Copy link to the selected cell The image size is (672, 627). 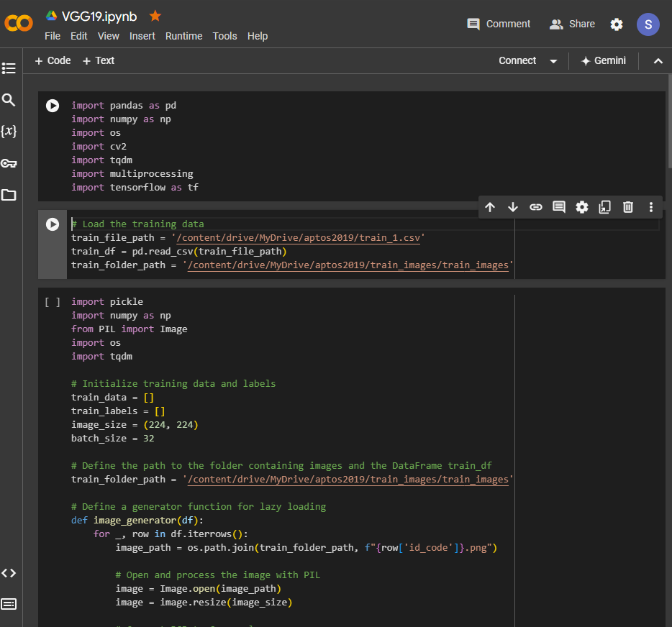[536, 207]
